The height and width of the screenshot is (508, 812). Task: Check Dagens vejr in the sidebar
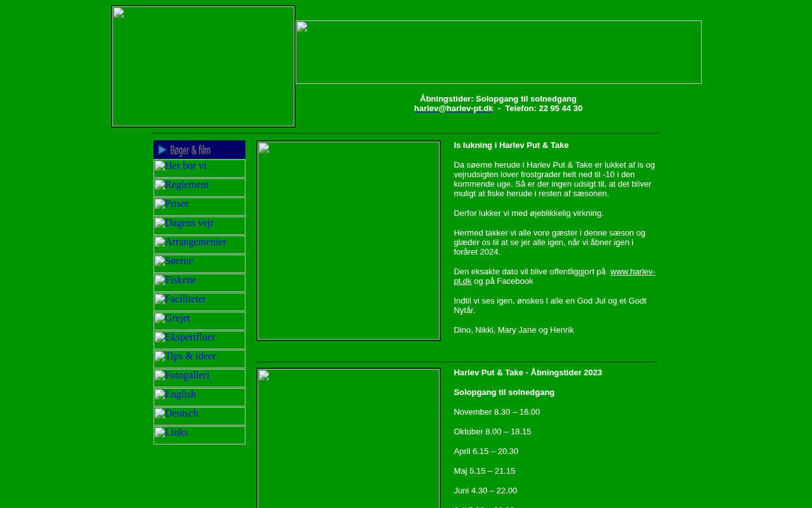pos(199,226)
